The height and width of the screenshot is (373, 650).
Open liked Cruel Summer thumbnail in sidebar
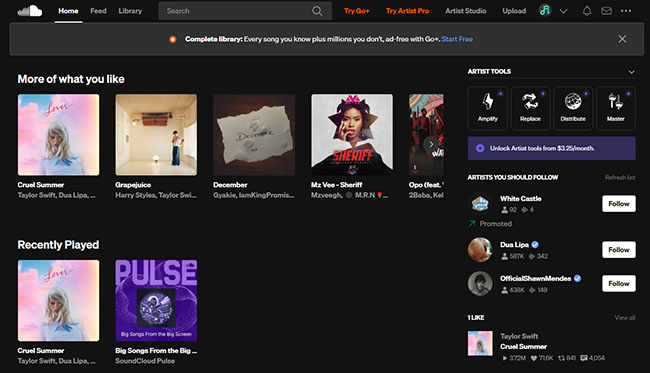pyautogui.click(x=480, y=343)
